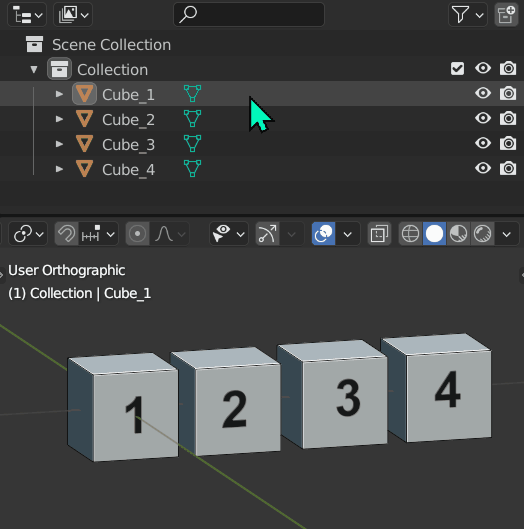Click the outliner search field
524x529 pixels.
point(249,15)
